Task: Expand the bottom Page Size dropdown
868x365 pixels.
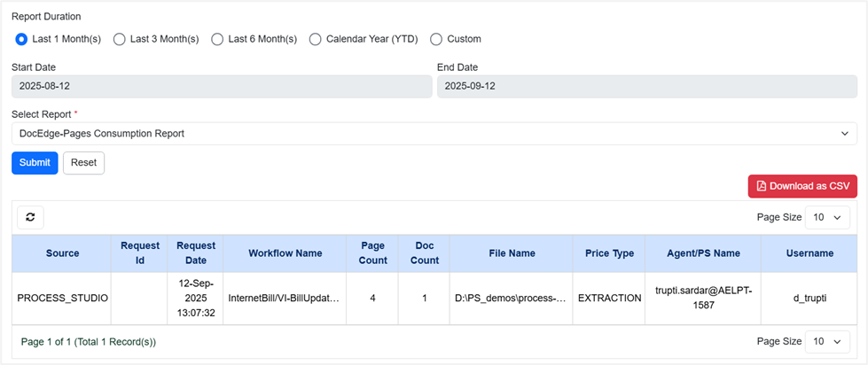Action: (x=827, y=342)
